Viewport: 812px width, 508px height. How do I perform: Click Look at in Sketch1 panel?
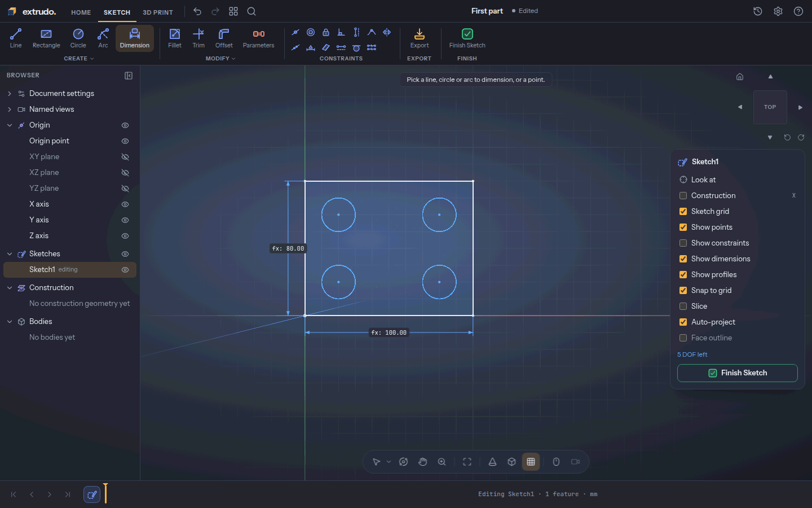(703, 180)
